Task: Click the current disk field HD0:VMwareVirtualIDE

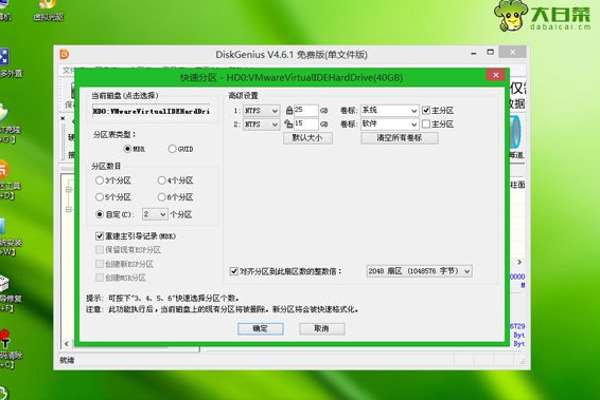Action: pos(151,111)
